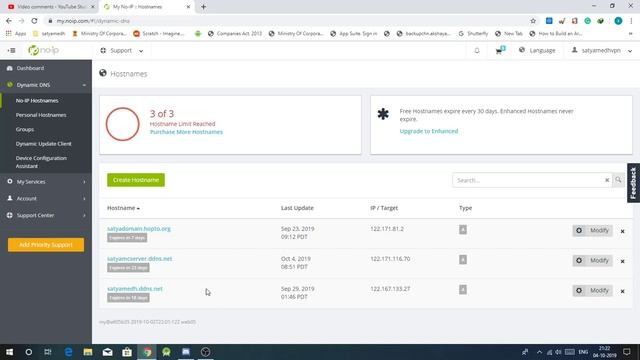Click IP address 122.171.81.2
Screen dimensions: 640x360
(387, 229)
